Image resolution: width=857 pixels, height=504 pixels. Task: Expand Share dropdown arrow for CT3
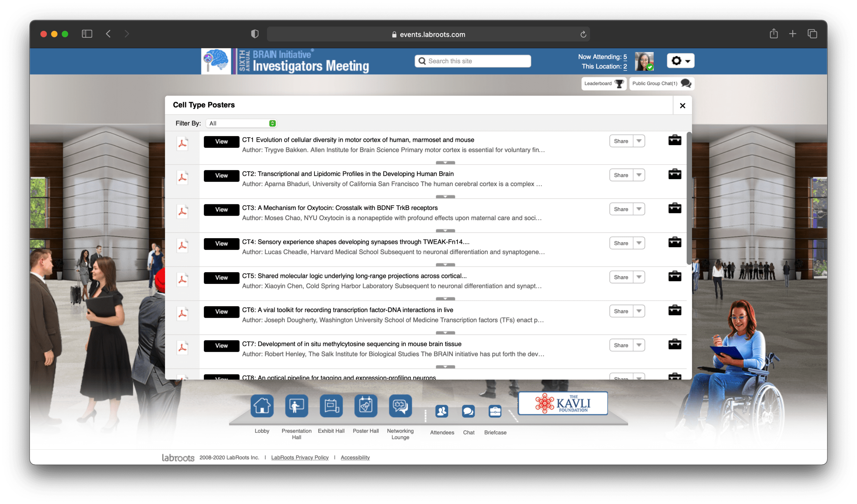tap(639, 209)
